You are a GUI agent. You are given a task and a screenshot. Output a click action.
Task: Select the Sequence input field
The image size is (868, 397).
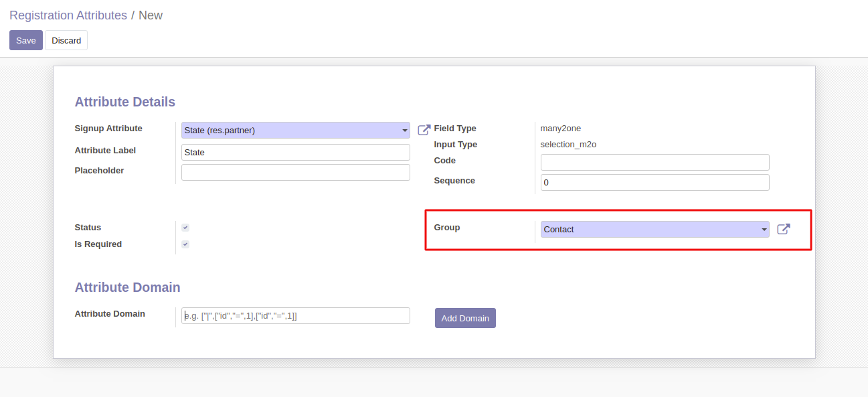coord(655,182)
